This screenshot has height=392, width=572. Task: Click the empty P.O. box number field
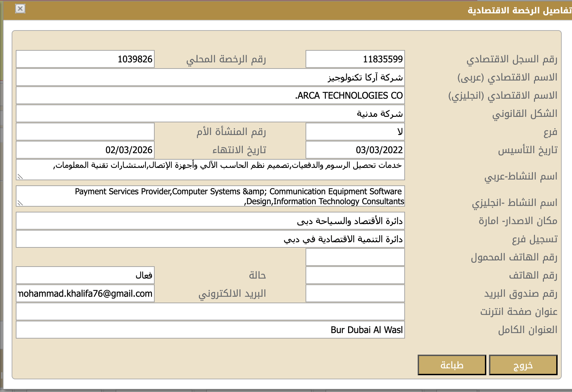coord(355,293)
